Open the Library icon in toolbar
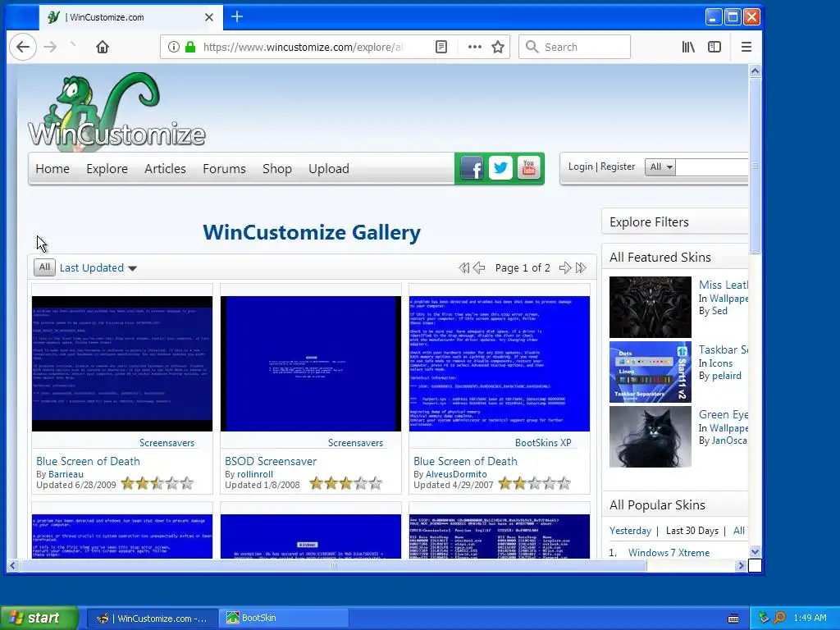 [x=688, y=47]
